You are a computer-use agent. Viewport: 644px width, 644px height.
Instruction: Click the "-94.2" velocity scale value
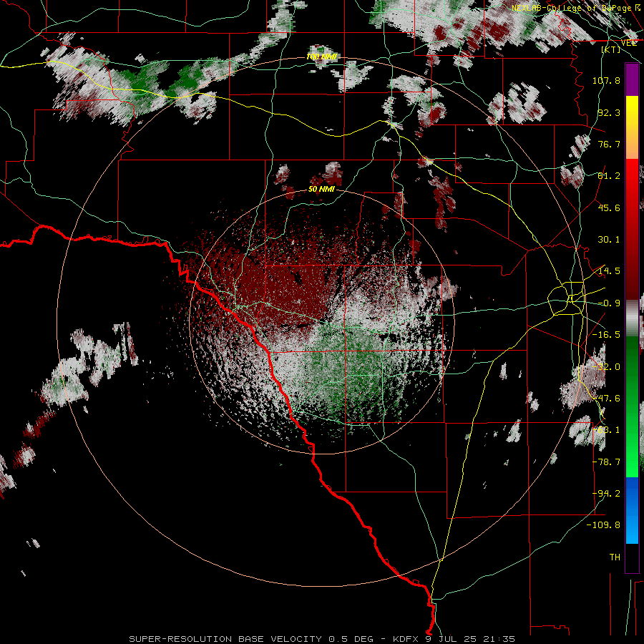(x=606, y=493)
